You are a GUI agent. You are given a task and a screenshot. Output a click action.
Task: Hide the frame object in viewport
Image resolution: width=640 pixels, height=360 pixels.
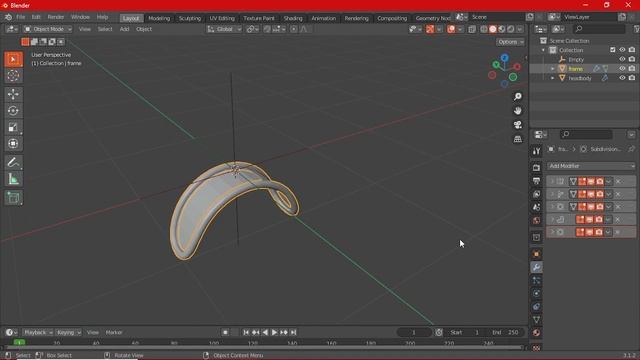[x=622, y=69]
